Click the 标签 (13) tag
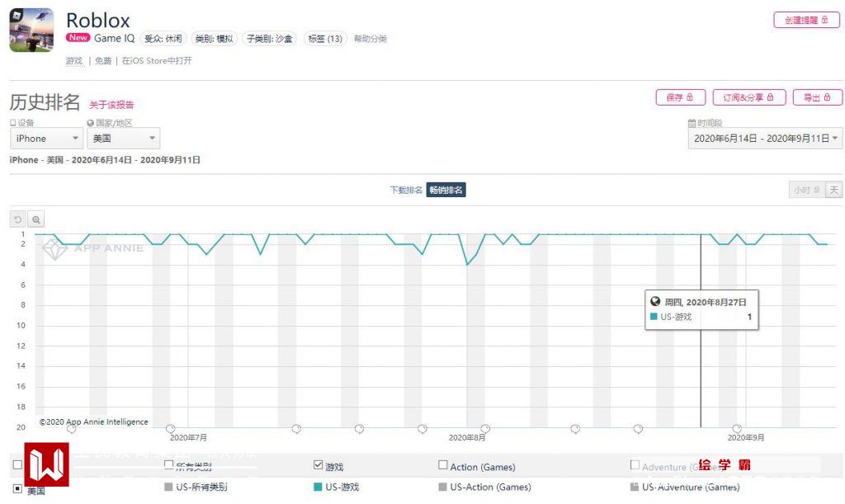 [x=325, y=39]
